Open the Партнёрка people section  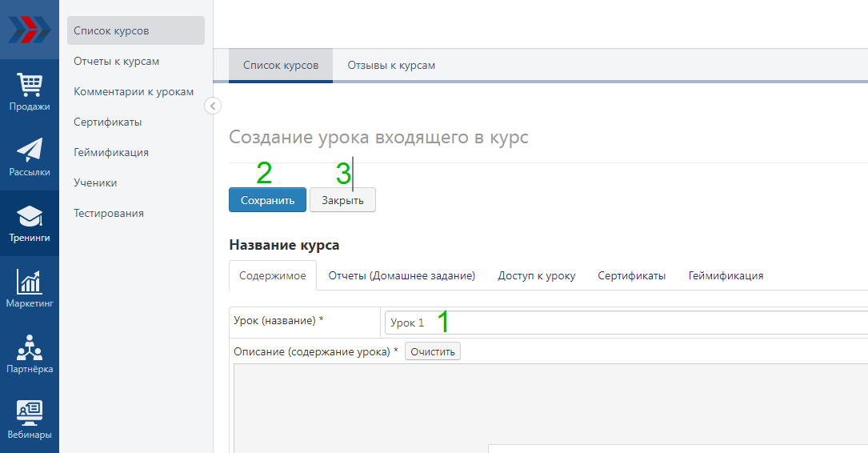tap(29, 355)
